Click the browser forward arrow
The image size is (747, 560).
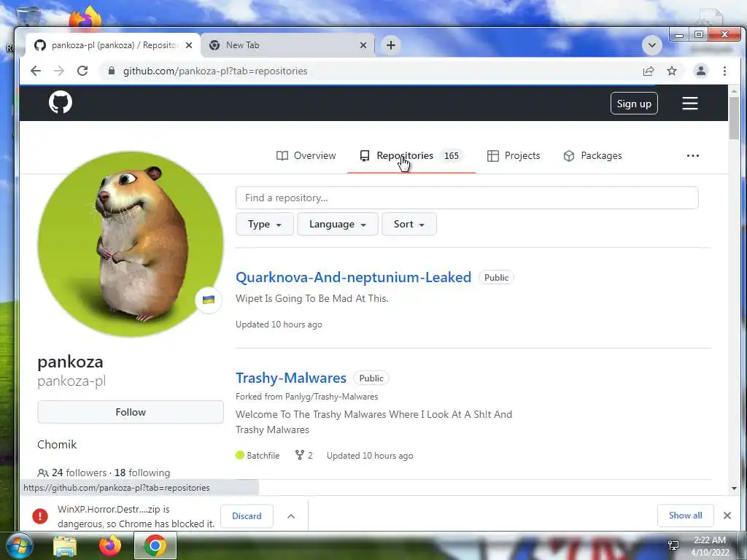(59, 71)
